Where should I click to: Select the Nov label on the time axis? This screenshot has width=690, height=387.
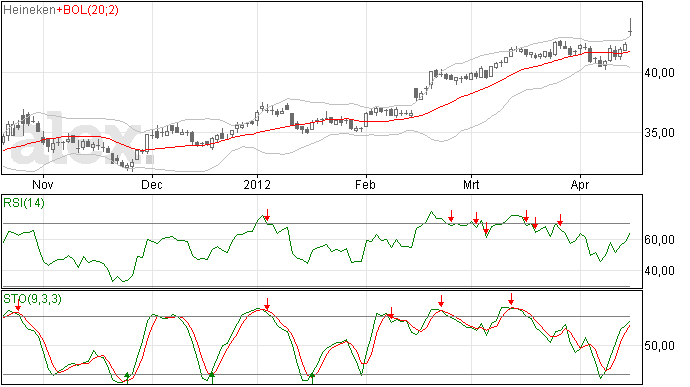click(x=43, y=184)
